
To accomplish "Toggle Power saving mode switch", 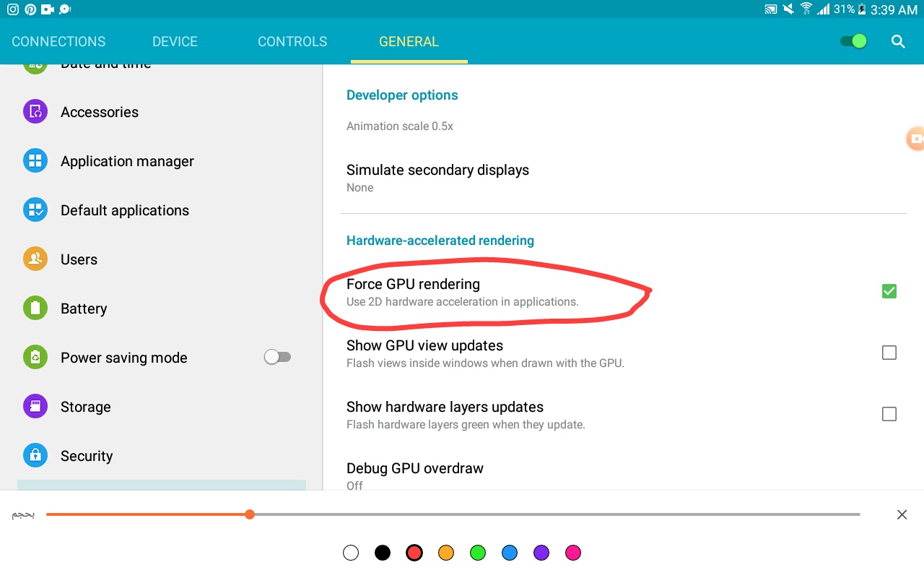I will tap(277, 357).
